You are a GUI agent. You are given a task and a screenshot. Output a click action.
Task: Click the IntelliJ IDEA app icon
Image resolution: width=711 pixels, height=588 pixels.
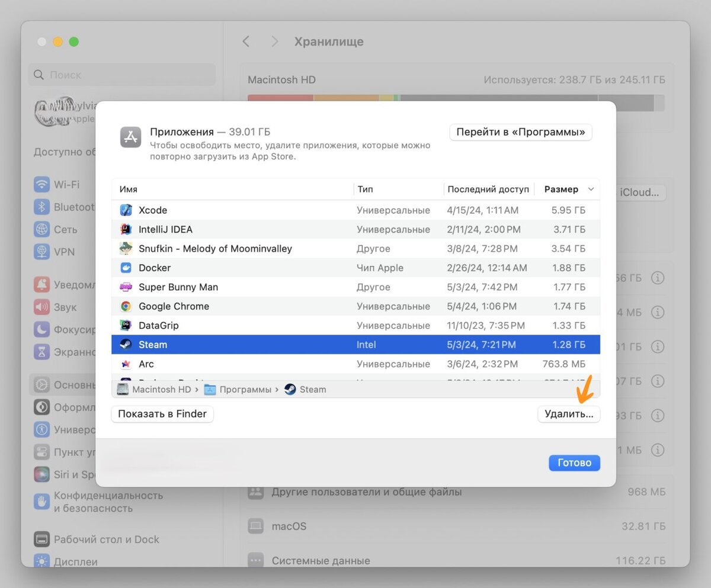pos(126,229)
